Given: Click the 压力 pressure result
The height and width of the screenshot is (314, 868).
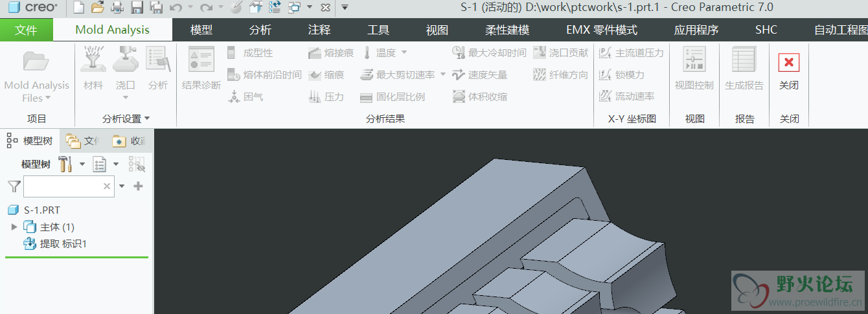Looking at the screenshot, I should [326, 96].
